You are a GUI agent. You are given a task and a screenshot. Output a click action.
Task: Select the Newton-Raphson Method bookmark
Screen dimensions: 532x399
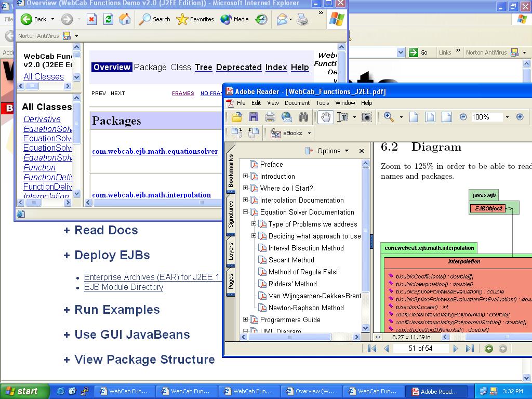click(306, 308)
